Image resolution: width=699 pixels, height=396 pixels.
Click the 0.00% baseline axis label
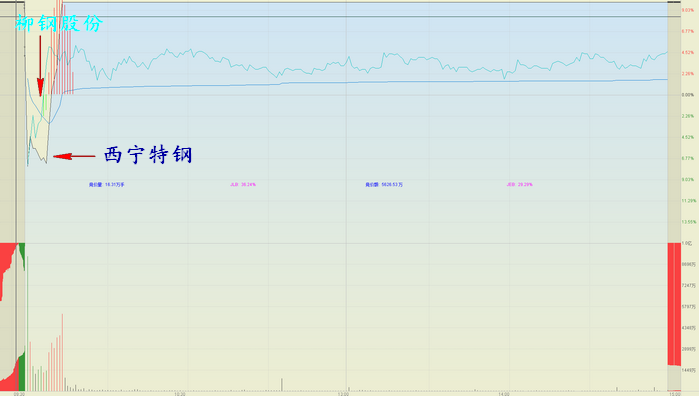pyautogui.click(x=688, y=95)
